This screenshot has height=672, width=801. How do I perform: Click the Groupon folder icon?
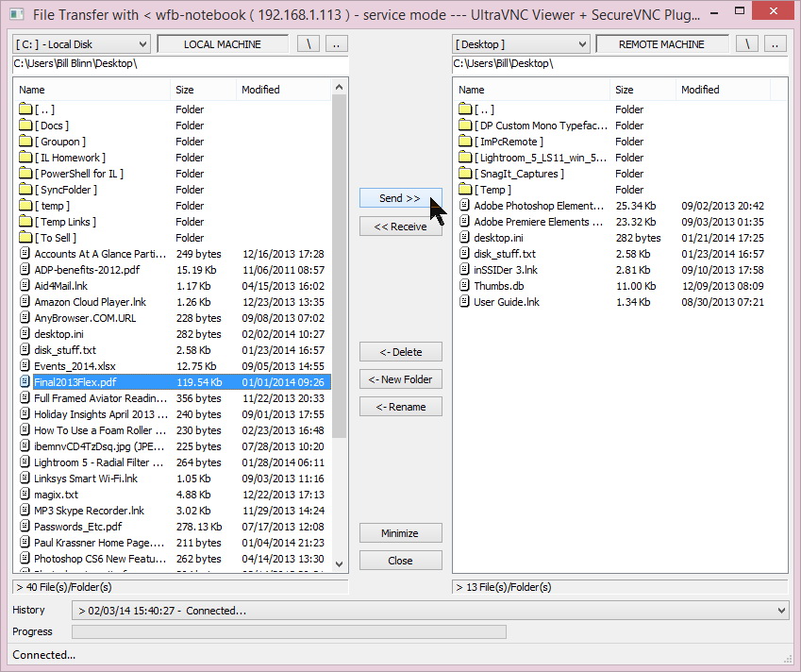click(25, 141)
